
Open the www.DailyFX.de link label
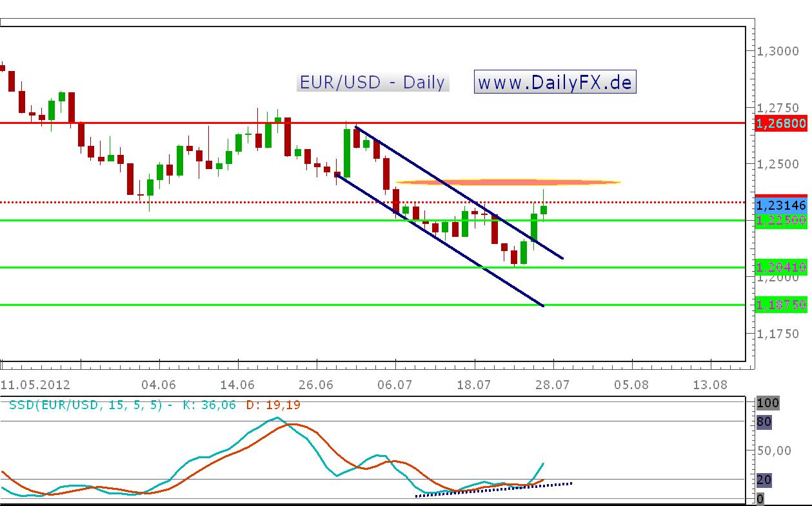pos(555,82)
